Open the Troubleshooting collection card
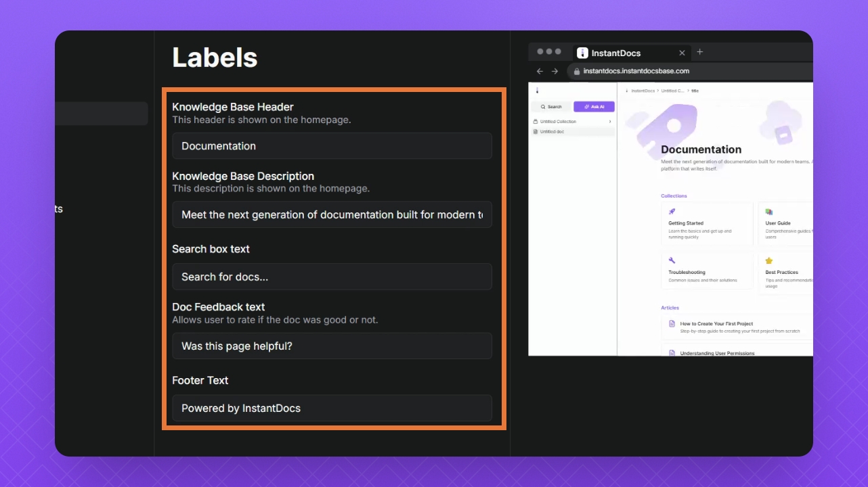Image resolution: width=868 pixels, height=487 pixels. pos(707,271)
